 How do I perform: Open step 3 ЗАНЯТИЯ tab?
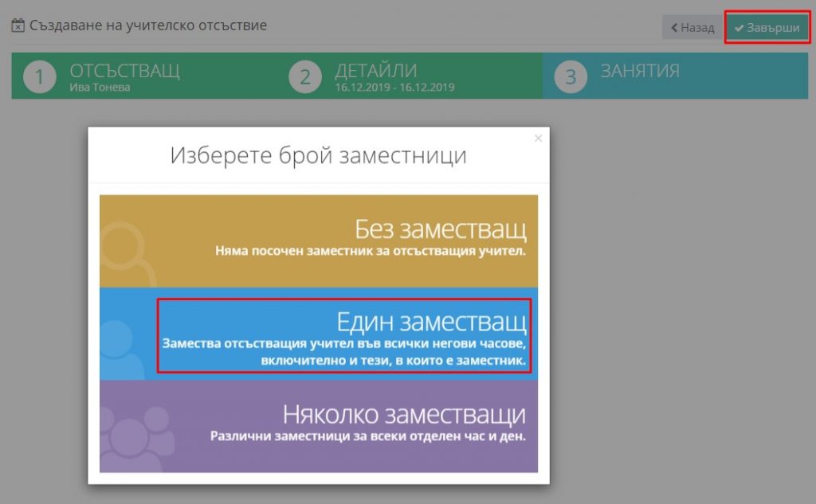[676, 76]
